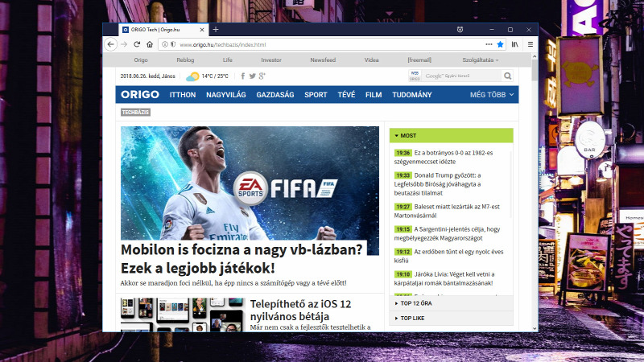The image size is (644, 362).
Task: Go to the NAGYVILÁG section
Action: click(226, 95)
